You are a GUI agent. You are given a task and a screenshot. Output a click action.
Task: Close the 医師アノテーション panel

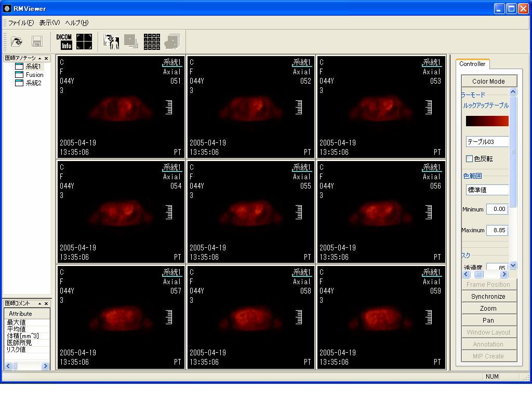(x=46, y=58)
